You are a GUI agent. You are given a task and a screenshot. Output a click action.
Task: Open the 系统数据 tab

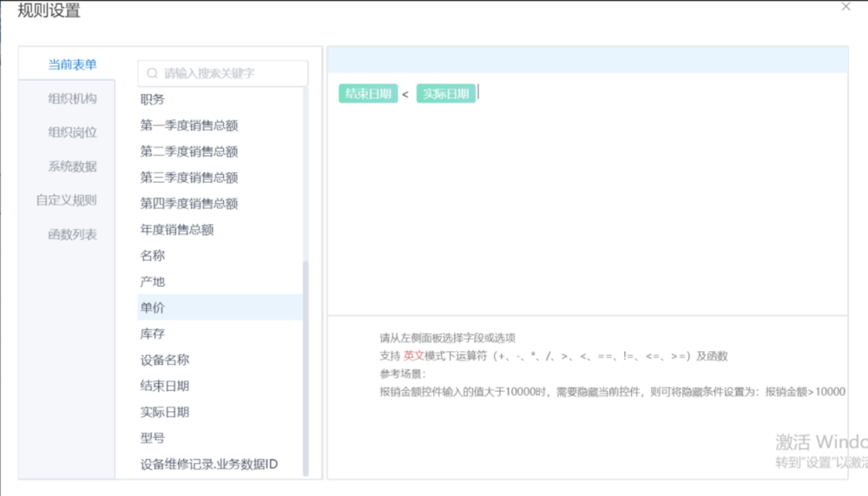(72, 166)
